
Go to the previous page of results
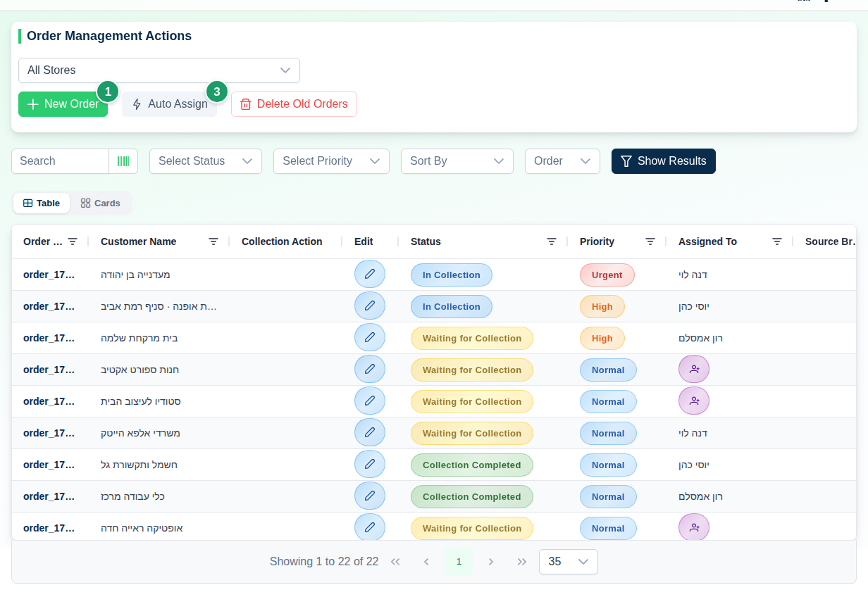click(426, 562)
